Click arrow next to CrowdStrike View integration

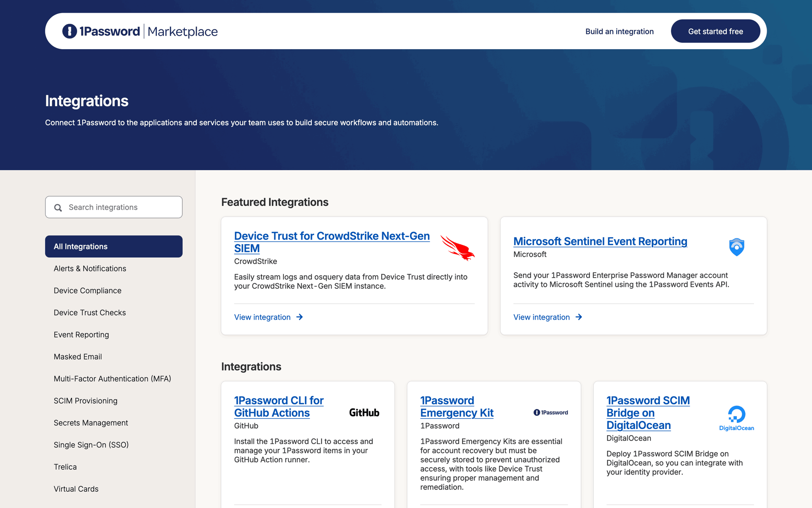(x=299, y=317)
